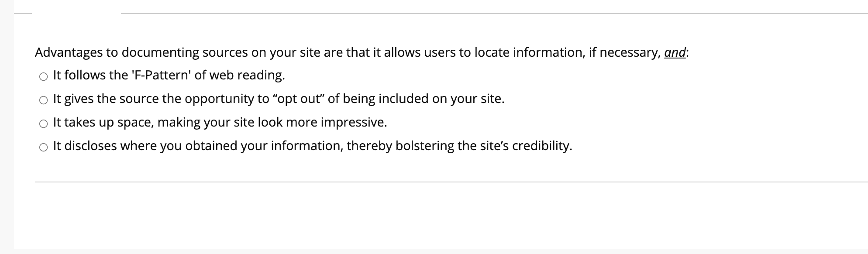The width and height of the screenshot is (868, 254).
Task: Select the 'takes up space' radio button
Action: (x=44, y=124)
